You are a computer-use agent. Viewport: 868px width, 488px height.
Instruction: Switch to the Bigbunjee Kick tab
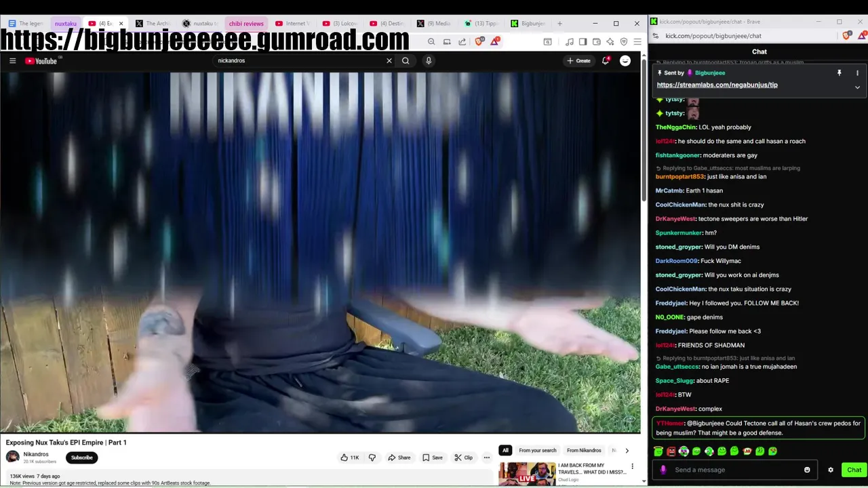[529, 24]
